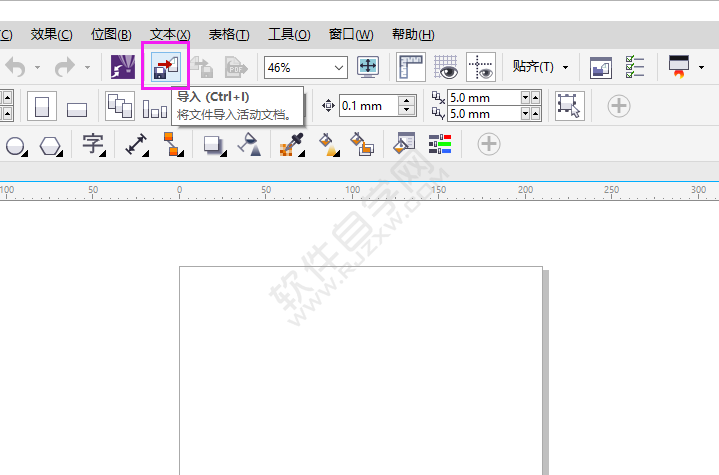Select the Connector tool
Image resolution: width=719 pixels, height=475 pixels.
173,145
